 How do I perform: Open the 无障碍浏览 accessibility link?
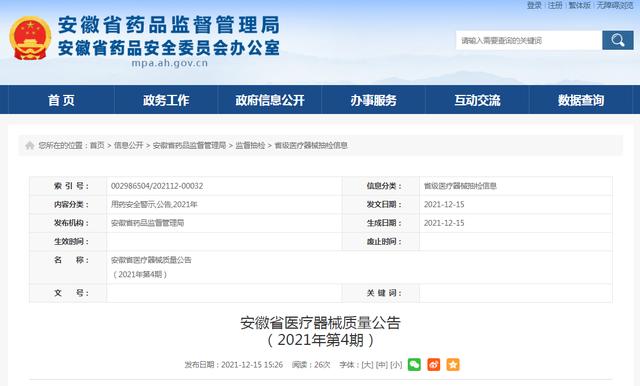point(615,5)
